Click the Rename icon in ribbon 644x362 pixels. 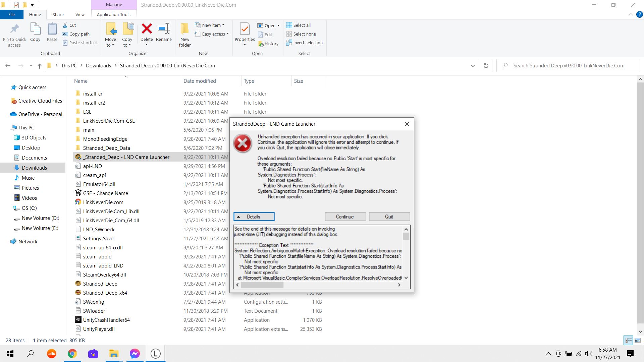click(164, 29)
